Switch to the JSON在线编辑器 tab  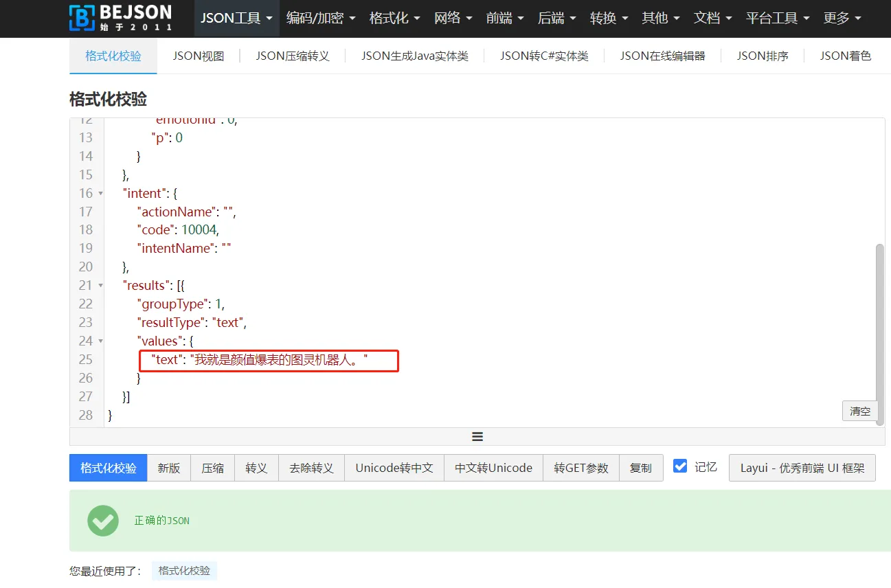(x=662, y=56)
